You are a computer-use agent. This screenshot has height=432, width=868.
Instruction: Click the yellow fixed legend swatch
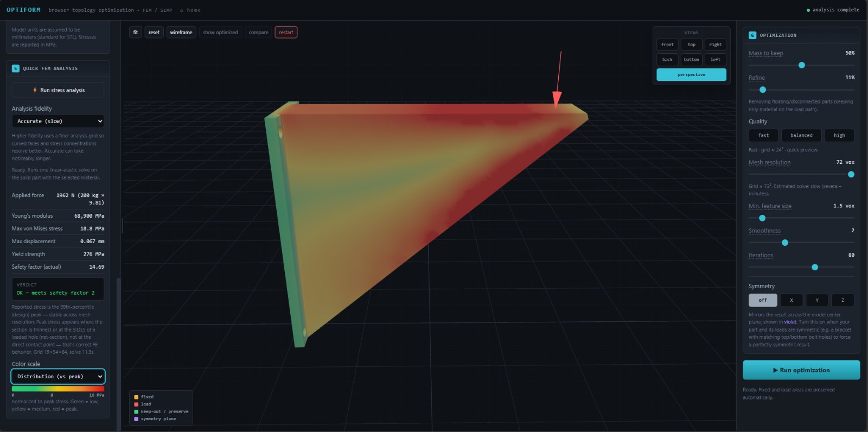136,397
